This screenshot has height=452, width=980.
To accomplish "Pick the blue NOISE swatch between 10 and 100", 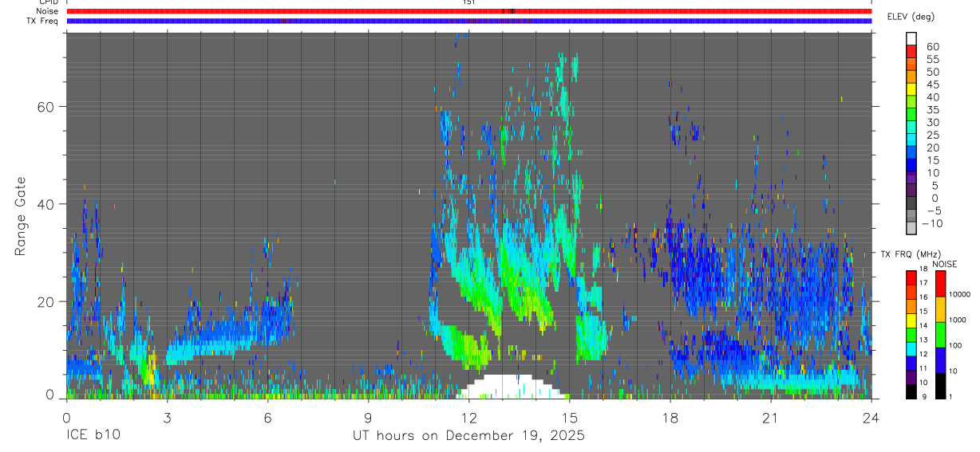I will [940, 360].
